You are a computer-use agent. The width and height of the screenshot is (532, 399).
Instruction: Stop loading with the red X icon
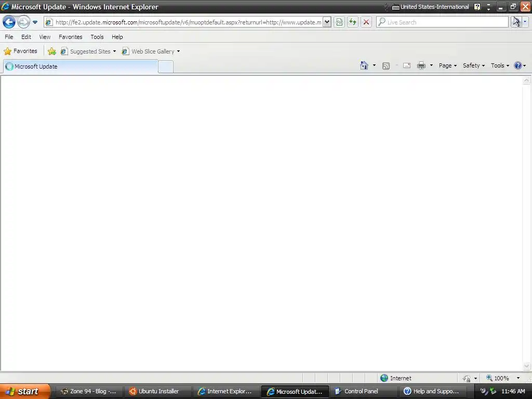click(x=366, y=22)
